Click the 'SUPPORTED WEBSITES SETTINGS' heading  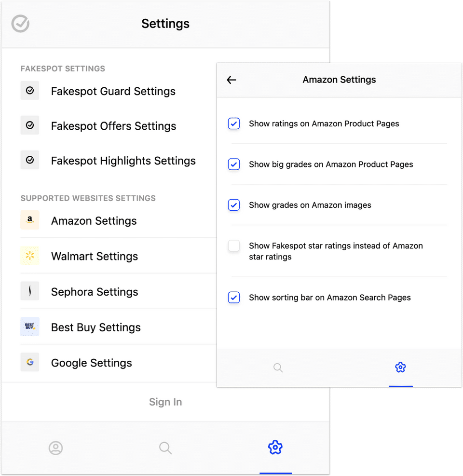point(88,198)
